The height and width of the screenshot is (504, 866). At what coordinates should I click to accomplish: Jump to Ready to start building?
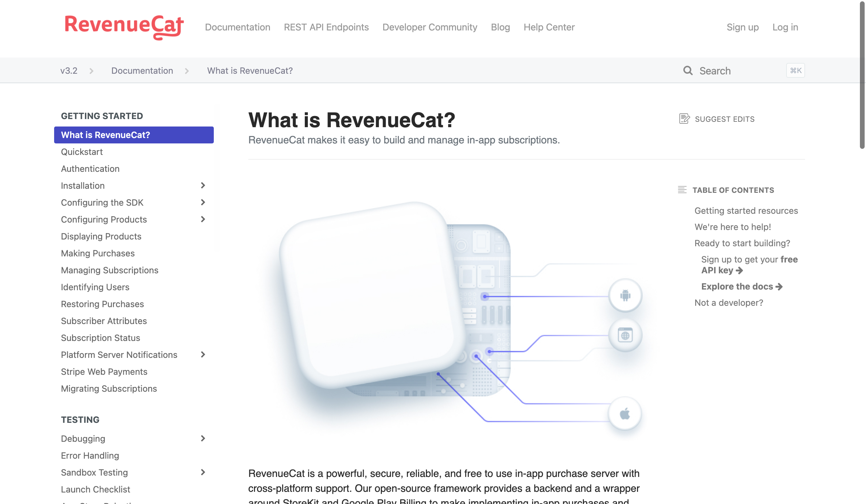click(x=742, y=243)
